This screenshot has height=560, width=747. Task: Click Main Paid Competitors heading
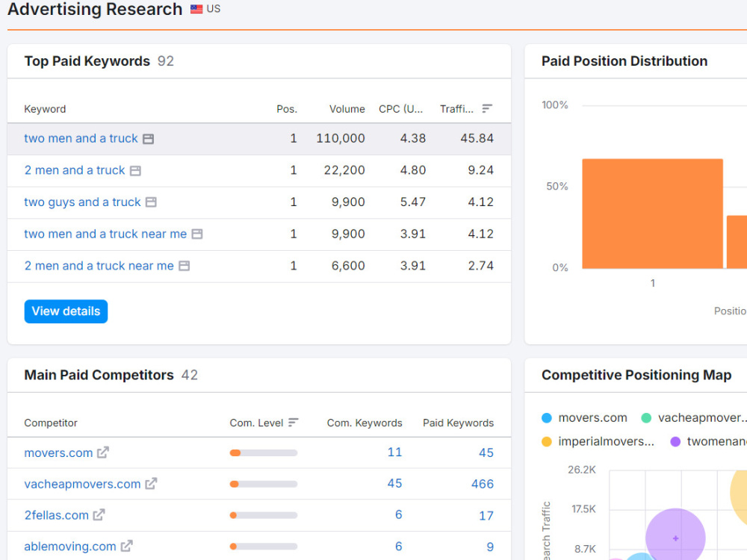99,375
